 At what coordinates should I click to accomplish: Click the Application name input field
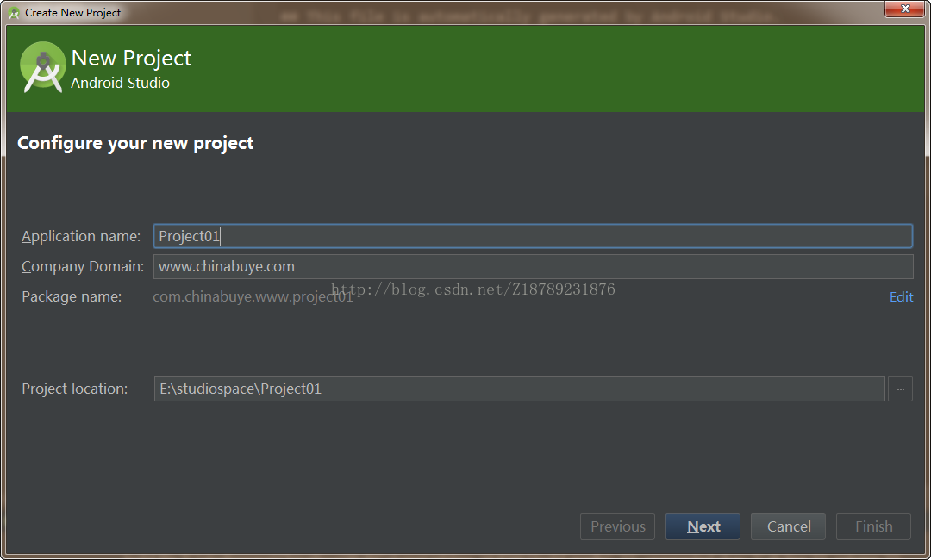click(533, 236)
